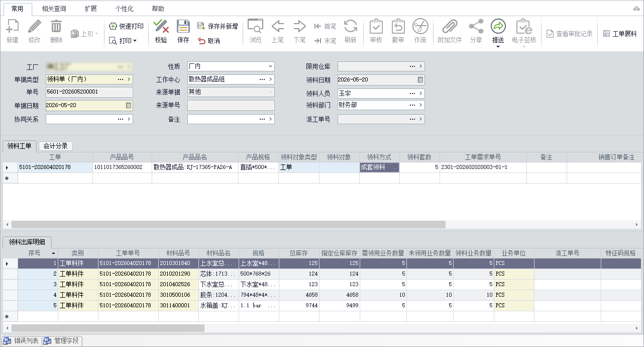Open the 个性化 ribbon tab
This screenshot has height=347, width=644.
click(x=124, y=9)
